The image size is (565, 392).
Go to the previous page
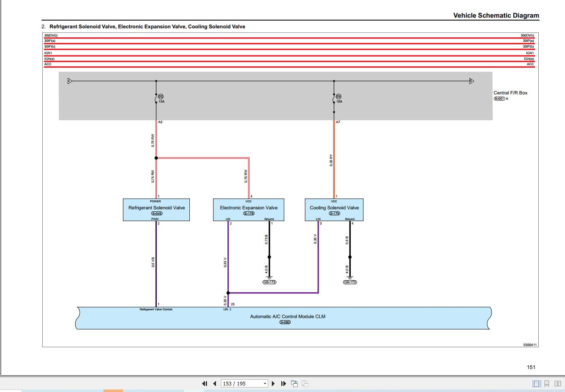(214, 383)
